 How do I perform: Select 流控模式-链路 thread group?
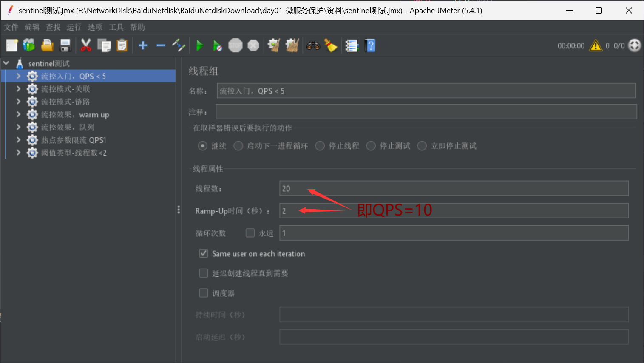65,102
